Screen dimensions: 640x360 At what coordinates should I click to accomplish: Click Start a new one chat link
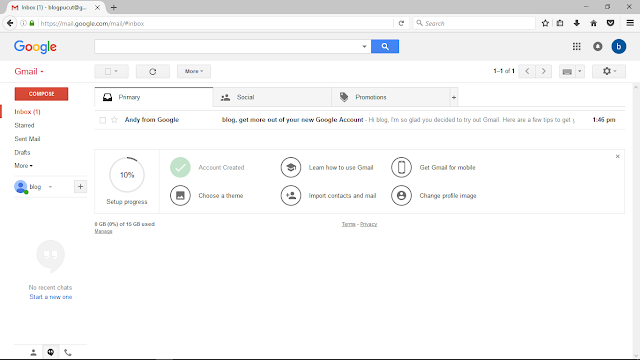point(51,297)
